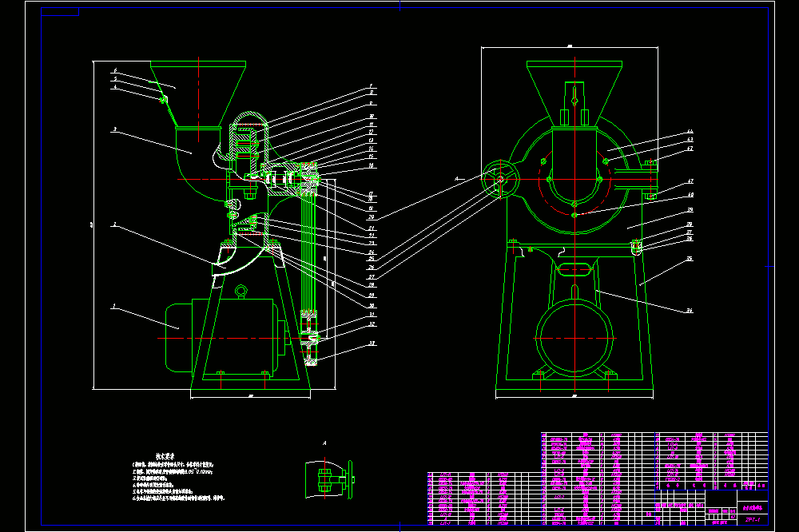This screenshot has height=532, width=799.
Task: Select part callout number 24 in the section view
Action: tap(372, 252)
